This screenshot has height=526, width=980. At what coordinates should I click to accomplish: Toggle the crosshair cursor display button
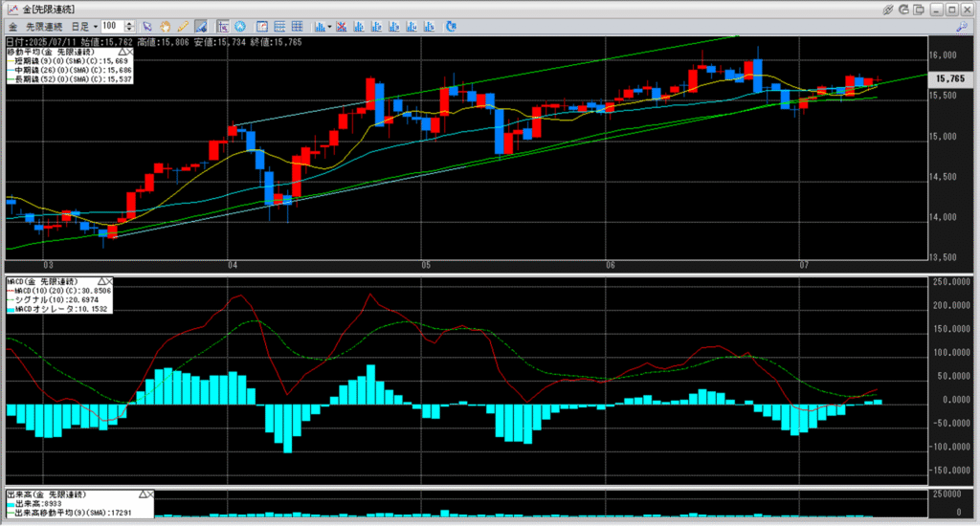(222, 26)
